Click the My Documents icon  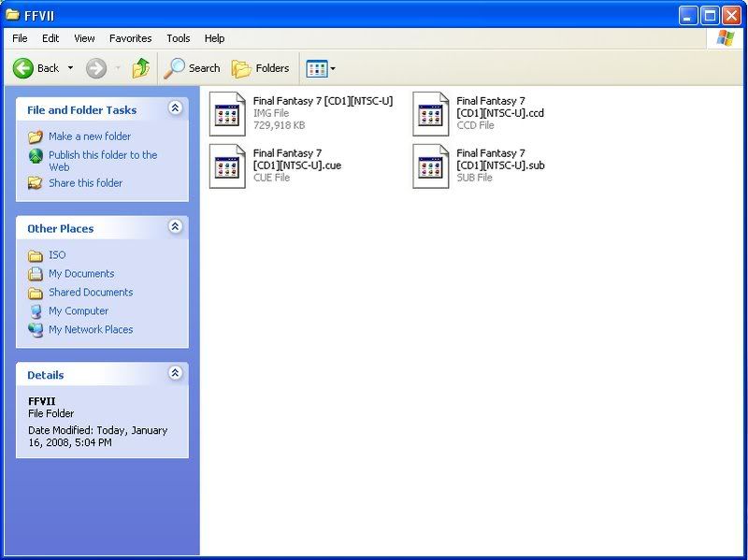tap(36, 274)
